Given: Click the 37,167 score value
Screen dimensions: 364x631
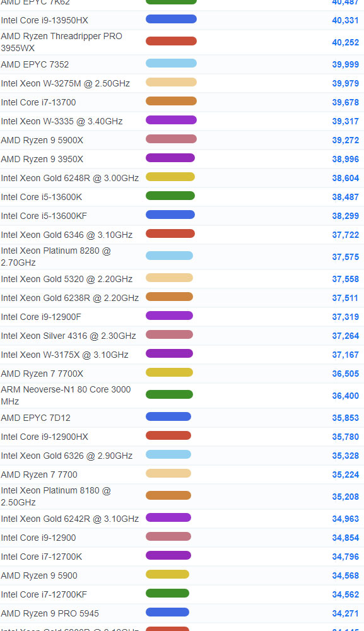Looking at the screenshot, I should click(345, 355).
